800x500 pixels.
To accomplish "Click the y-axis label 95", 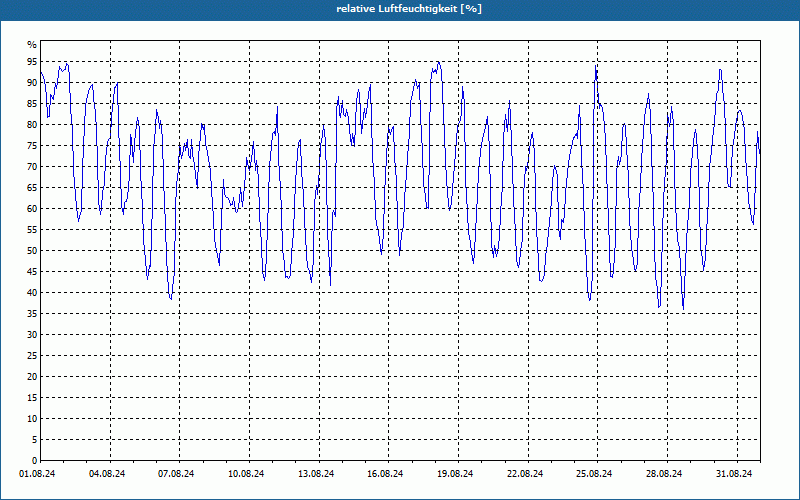I will [x=32, y=62].
